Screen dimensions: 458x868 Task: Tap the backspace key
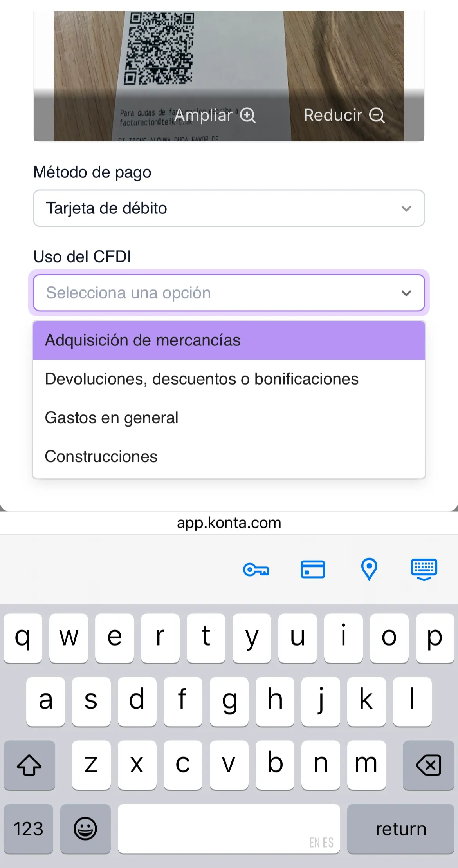click(428, 765)
